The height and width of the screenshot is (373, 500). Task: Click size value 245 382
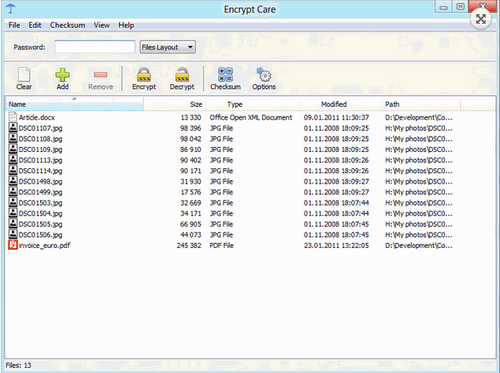[x=189, y=245]
